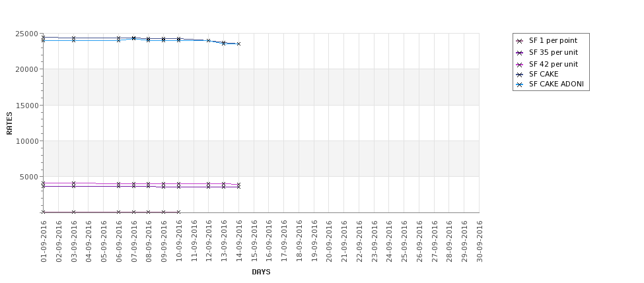Select the SF CAKE ADONI legend label
This screenshot has width=644, height=283.
click(x=556, y=84)
